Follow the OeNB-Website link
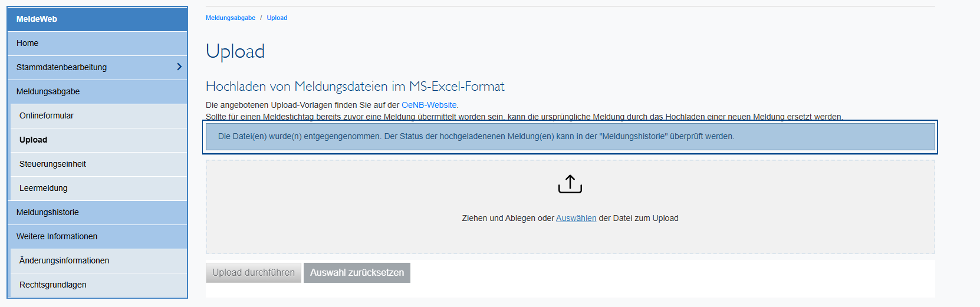The image size is (980, 307). tap(429, 105)
